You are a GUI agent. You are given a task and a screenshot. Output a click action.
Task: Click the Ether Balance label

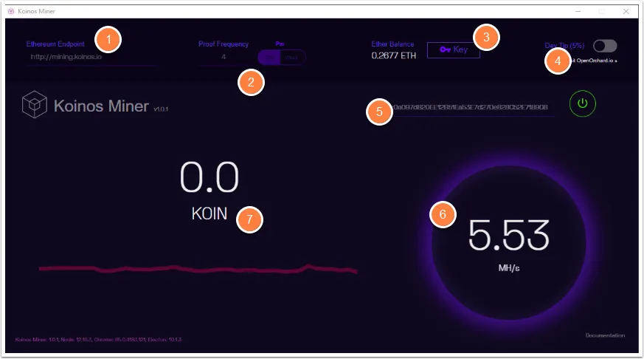click(x=392, y=44)
